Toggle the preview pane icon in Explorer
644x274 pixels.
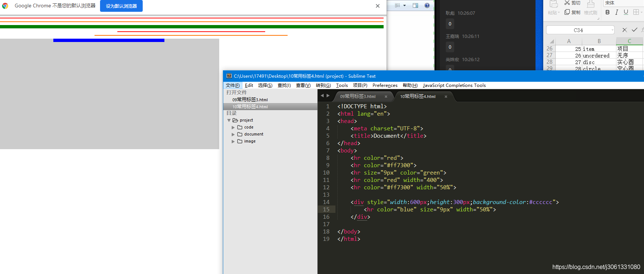[416, 6]
